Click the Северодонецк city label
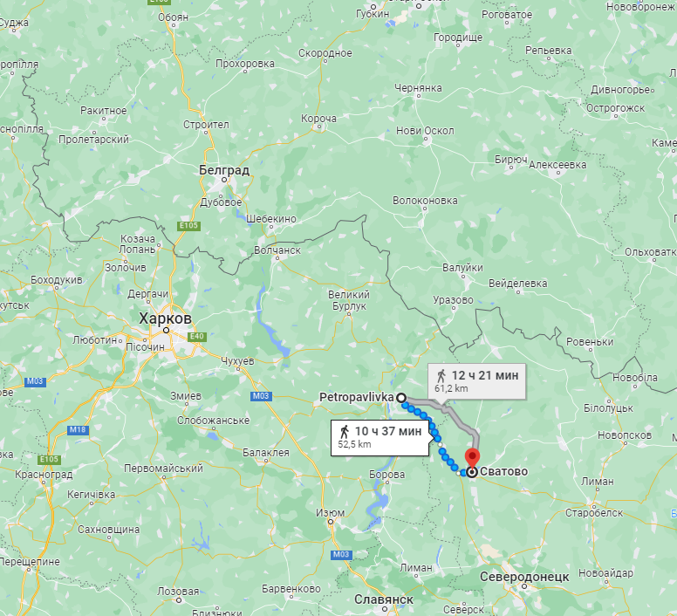677x616 pixels. pos(524,576)
